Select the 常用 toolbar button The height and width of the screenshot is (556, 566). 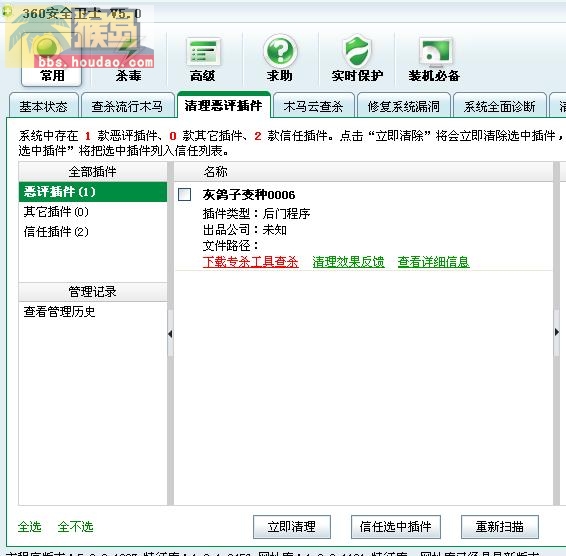click(52, 60)
